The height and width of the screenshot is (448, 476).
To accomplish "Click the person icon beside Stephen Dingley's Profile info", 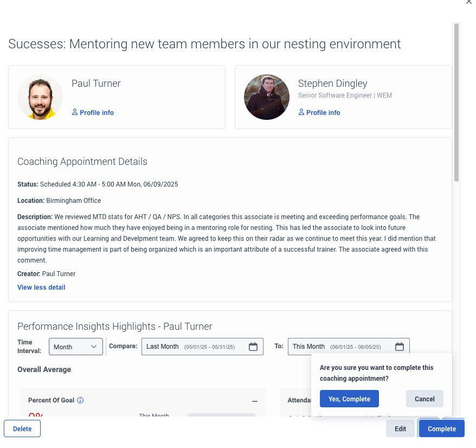I will point(301,112).
